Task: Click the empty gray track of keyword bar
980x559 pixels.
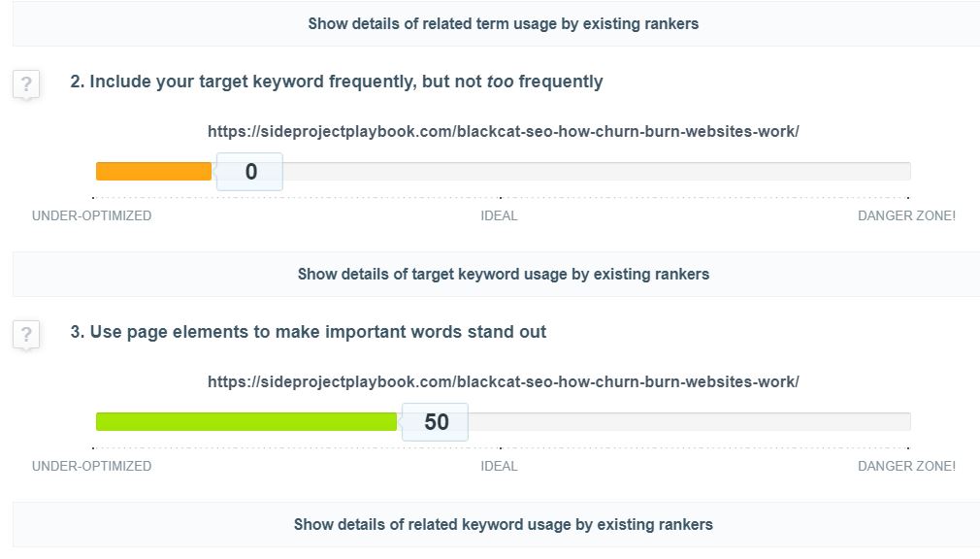Action: click(x=597, y=172)
